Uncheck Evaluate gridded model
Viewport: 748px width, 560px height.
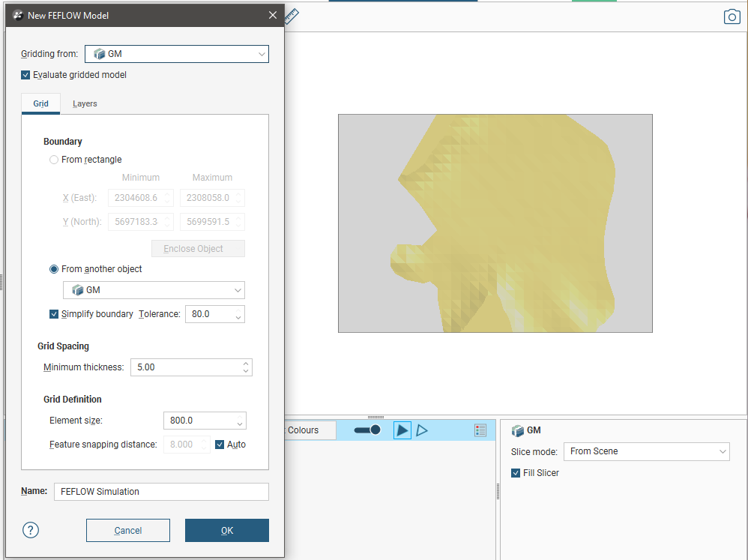tap(26, 75)
